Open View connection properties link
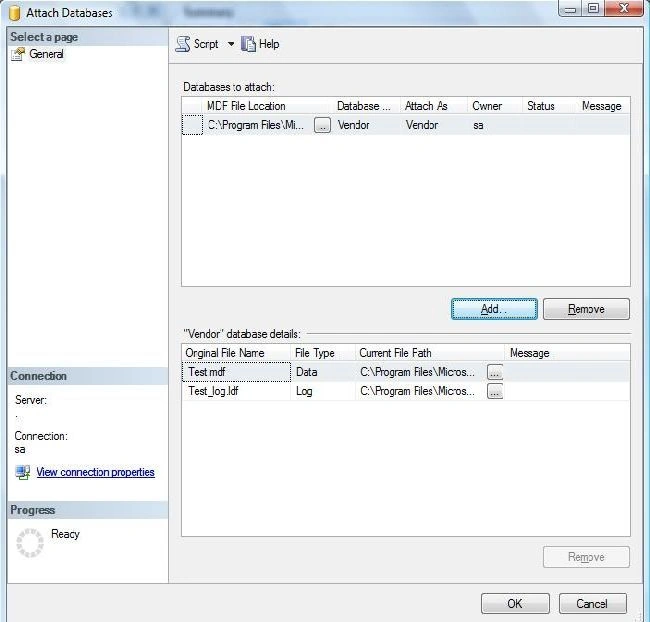This screenshot has height=622, width=650. tap(95, 472)
